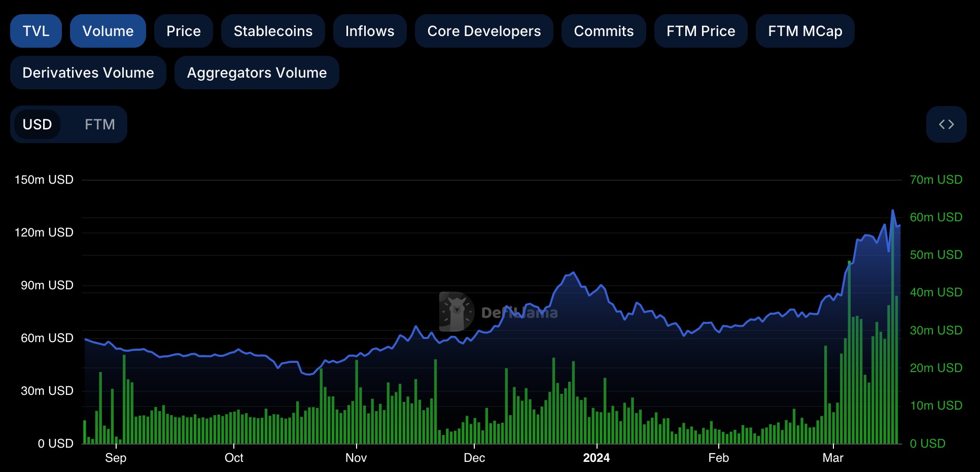Show the Commits metric
This screenshot has height=472, width=980.
[604, 31]
